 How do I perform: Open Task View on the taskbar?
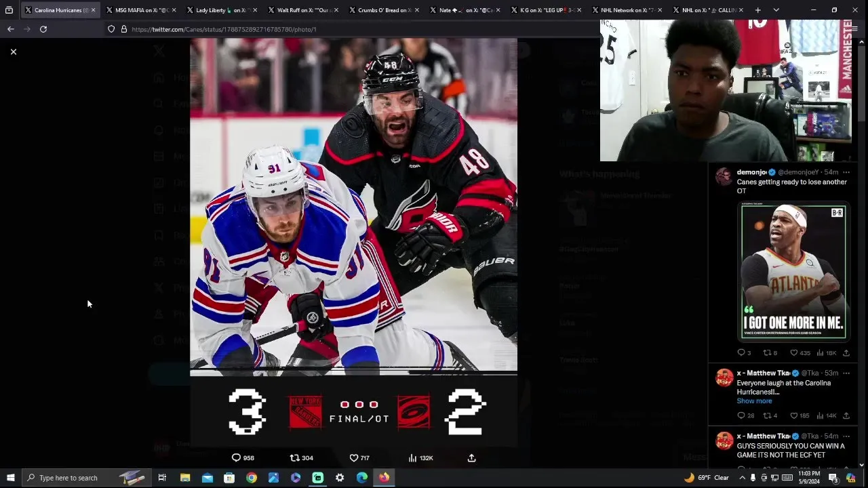coord(162,478)
